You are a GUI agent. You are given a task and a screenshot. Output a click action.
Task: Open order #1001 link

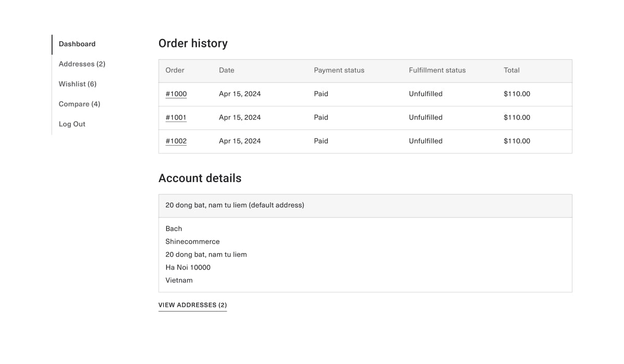[x=176, y=118]
